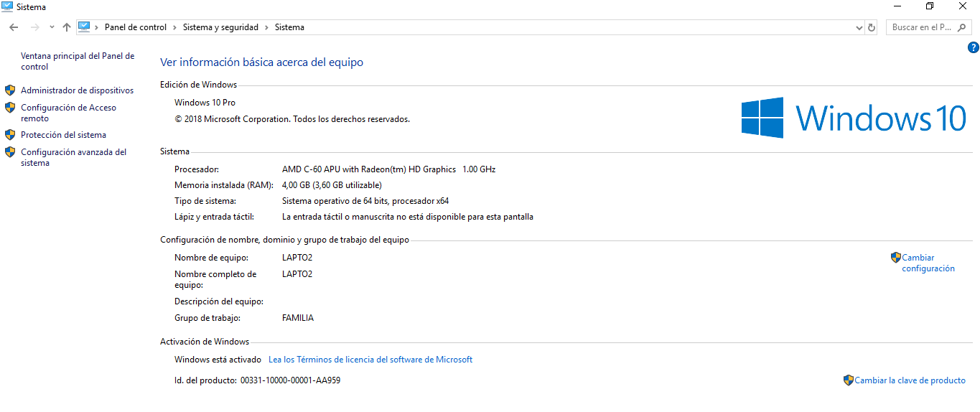Click the Ver información básica heading

click(261, 62)
